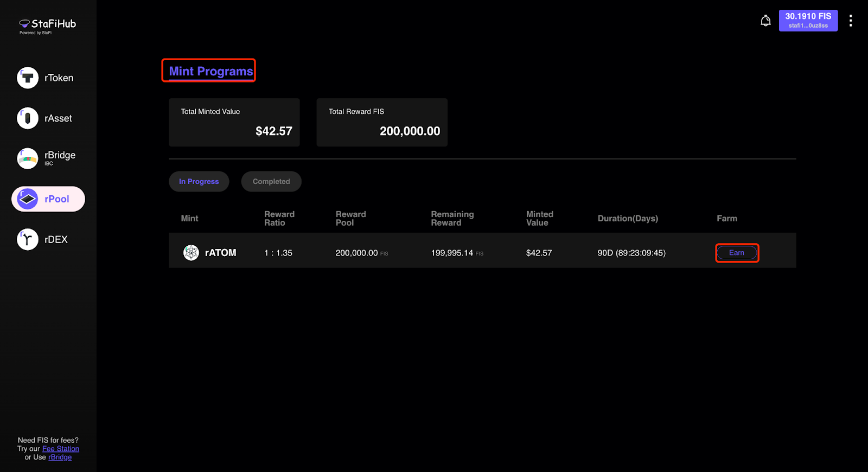Viewport: 868px width, 472px height.
Task: Click the Earn button for rATOM
Action: (x=737, y=253)
